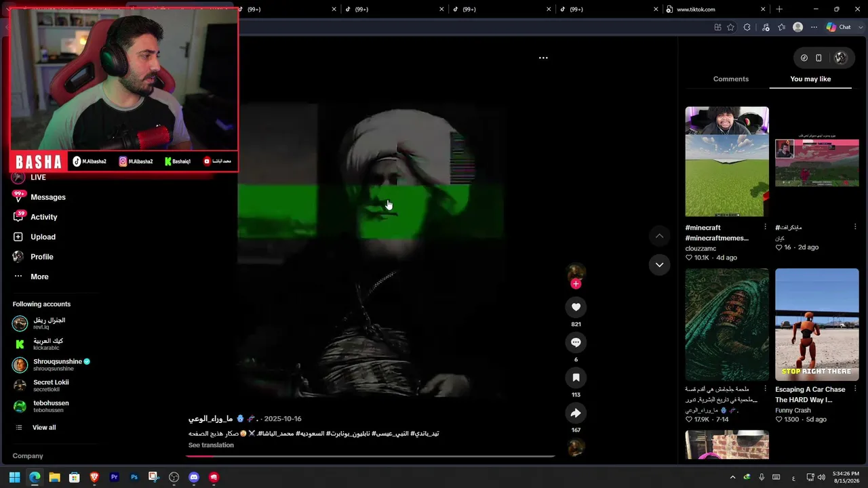This screenshot has width=868, height=488.
Task: Select the www.tiktok.com browser tab
Action: [715, 9]
